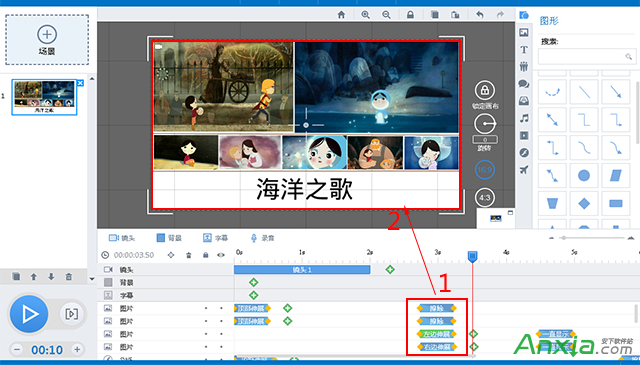Viewport: 640px width, 365px height.
Task: Move scene down arrow below the scene list
Action: (51, 276)
